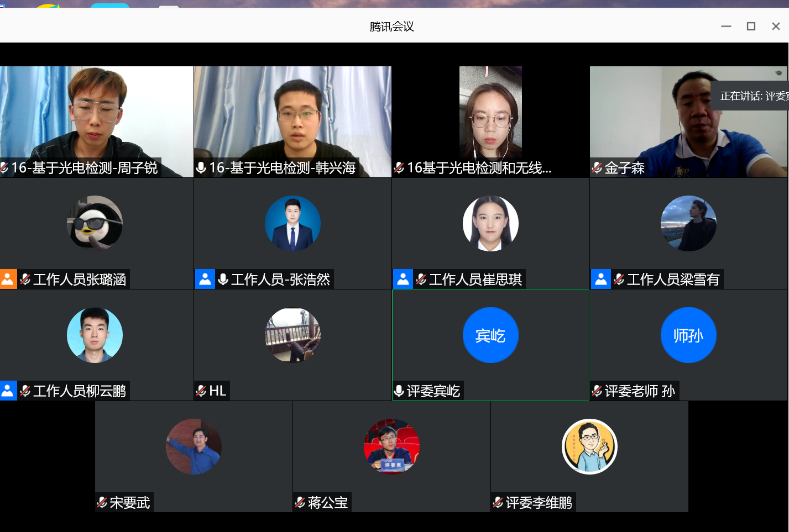789x532 pixels.
Task: Click the blue user icon beside 工作人员崔思琪
Action: tap(403, 279)
